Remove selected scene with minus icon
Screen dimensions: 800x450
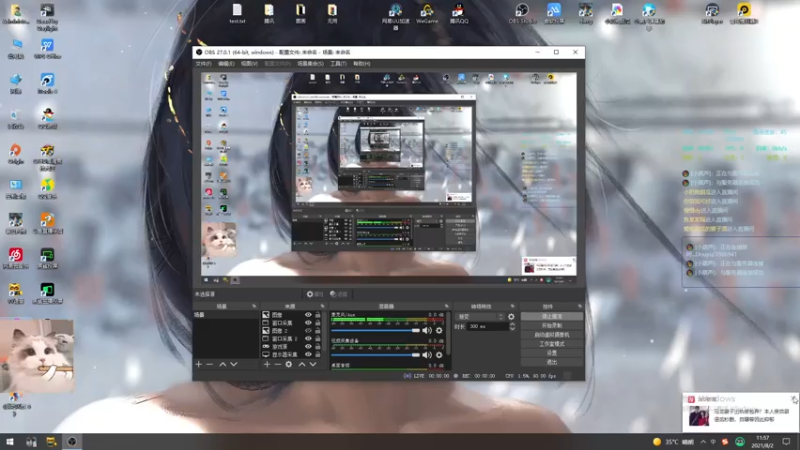click(x=210, y=364)
